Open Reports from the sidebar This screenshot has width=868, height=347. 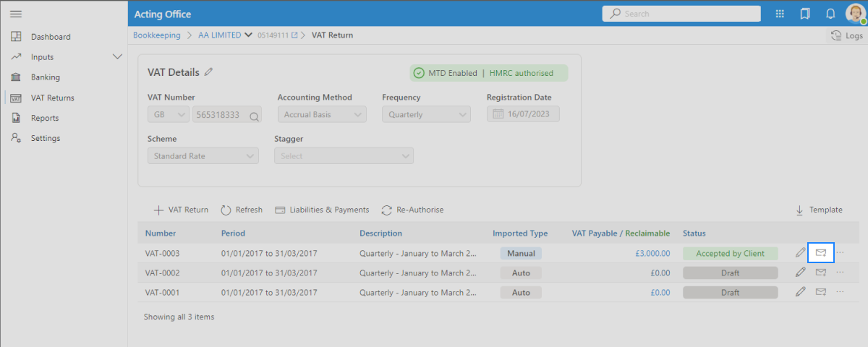click(44, 118)
